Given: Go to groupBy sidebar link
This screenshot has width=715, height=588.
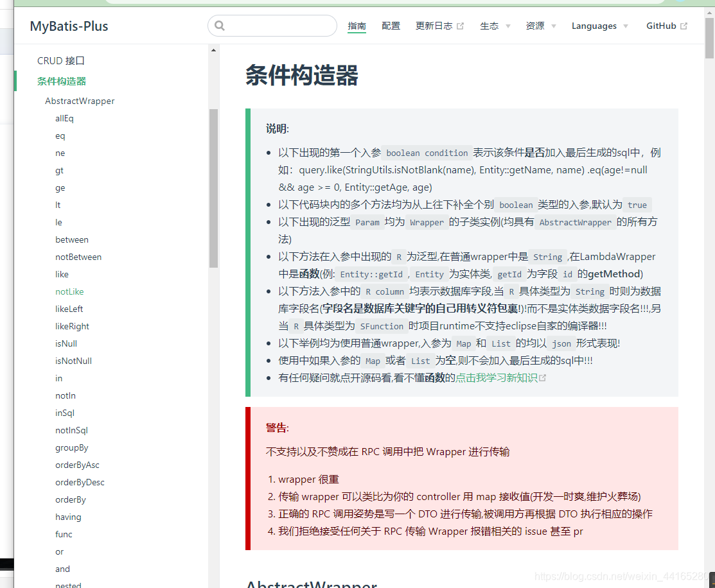Looking at the screenshot, I should pyautogui.click(x=71, y=447).
